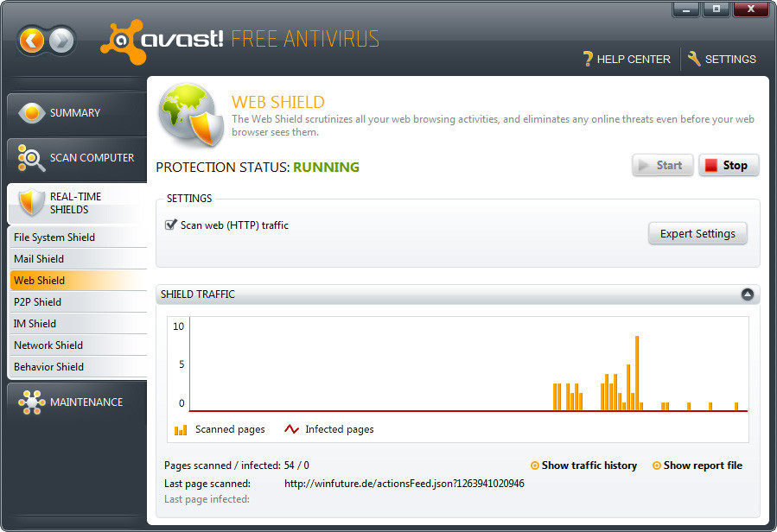
Task: Click the Last page infected label
Action: pos(207,499)
